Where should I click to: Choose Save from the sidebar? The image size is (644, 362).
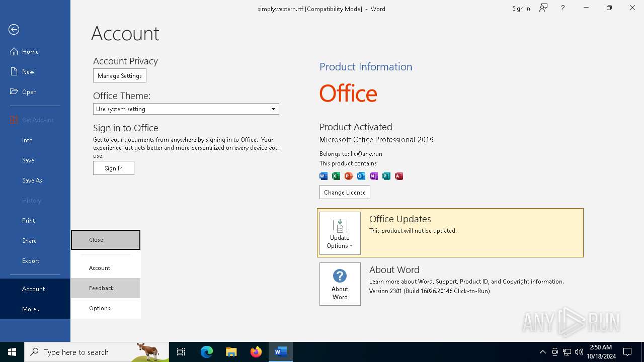point(35,160)
